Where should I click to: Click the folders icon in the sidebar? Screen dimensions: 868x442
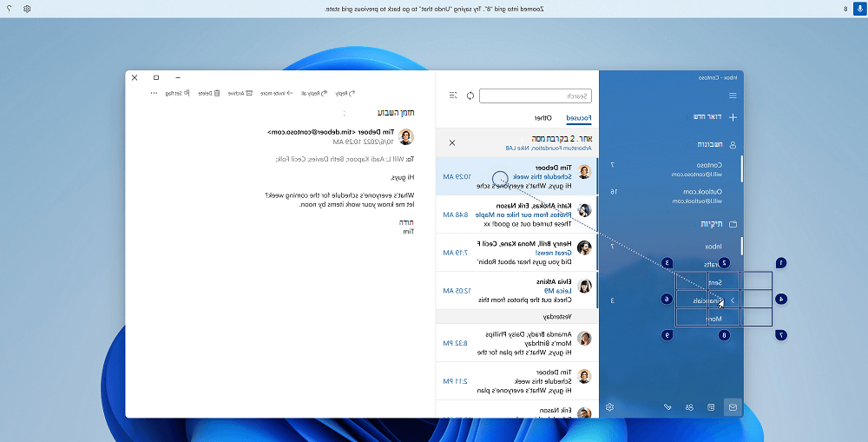click(733, 224)
